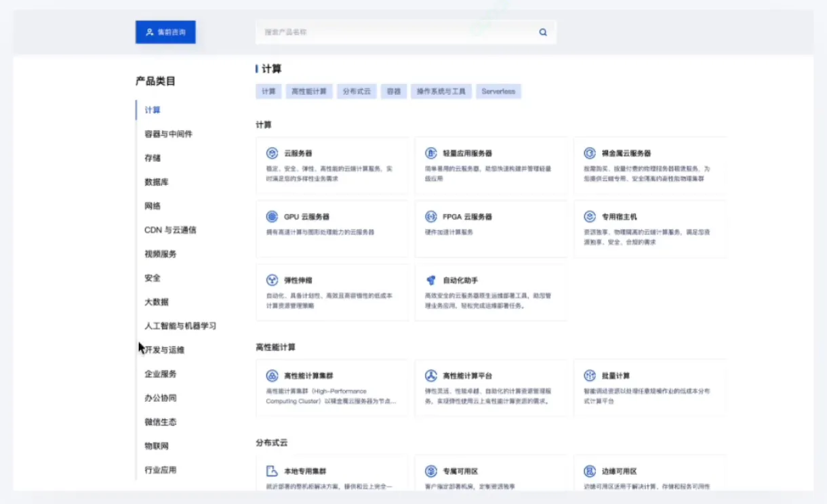Open the 轻量应用服务器 title link
827x504 pixels.
(468, 154)
